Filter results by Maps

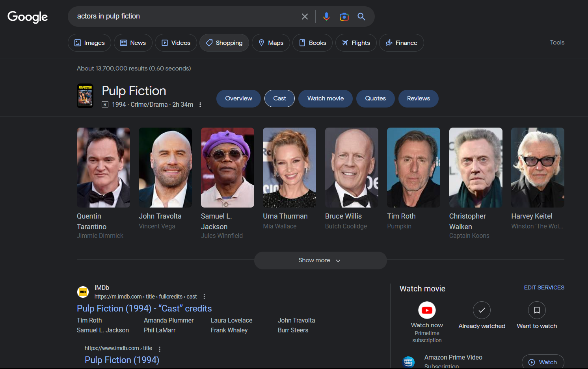click(x=271, y=43)
